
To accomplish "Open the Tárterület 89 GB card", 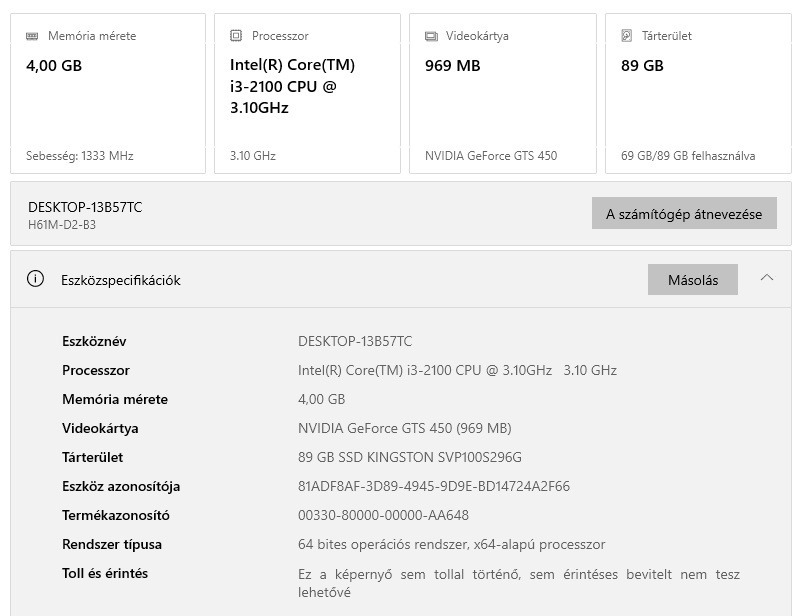I will pos(698,93).
